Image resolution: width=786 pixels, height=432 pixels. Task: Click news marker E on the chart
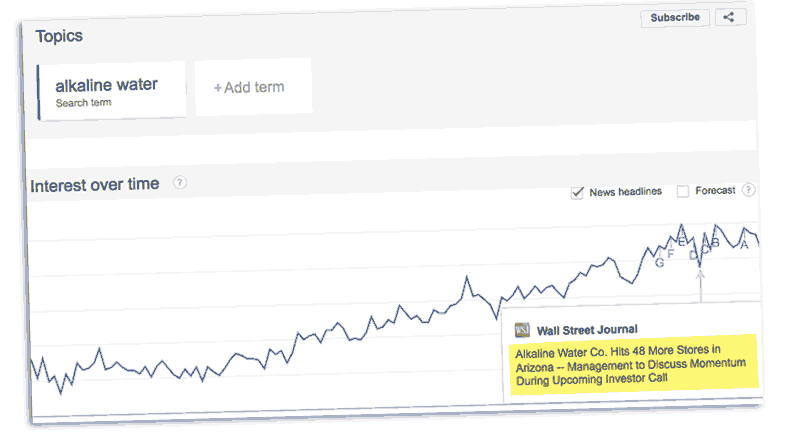click(683, 242)
